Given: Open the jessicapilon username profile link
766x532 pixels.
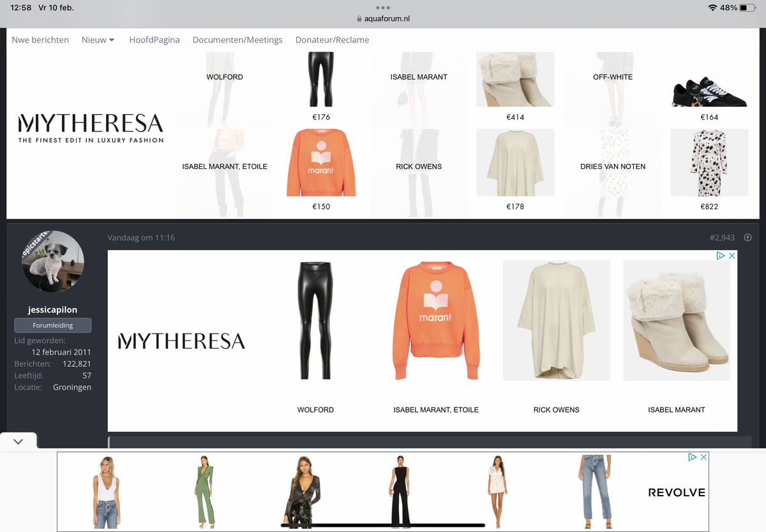Looking at the screenshot, I should point(53,309).
